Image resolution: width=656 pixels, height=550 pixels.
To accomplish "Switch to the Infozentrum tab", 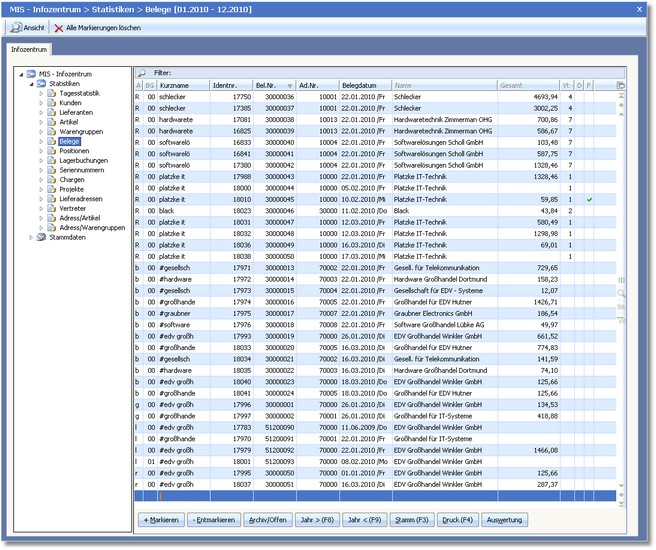I will [x=30, y=48].
